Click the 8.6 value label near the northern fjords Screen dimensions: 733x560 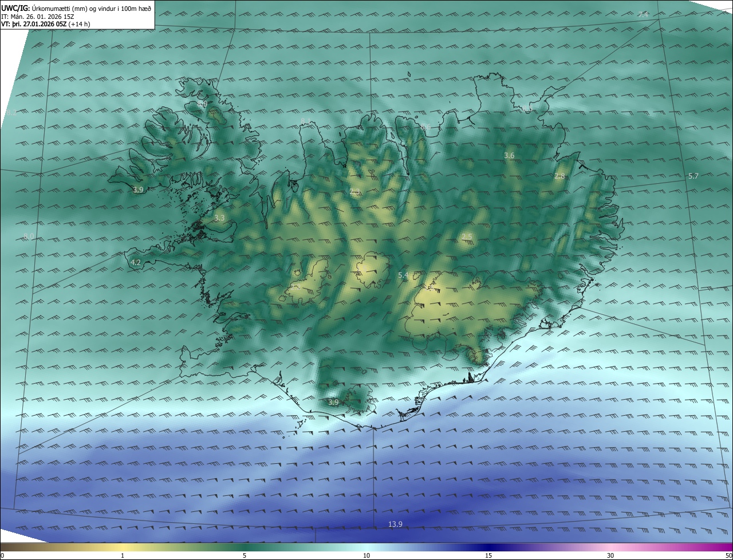point(425,127)
